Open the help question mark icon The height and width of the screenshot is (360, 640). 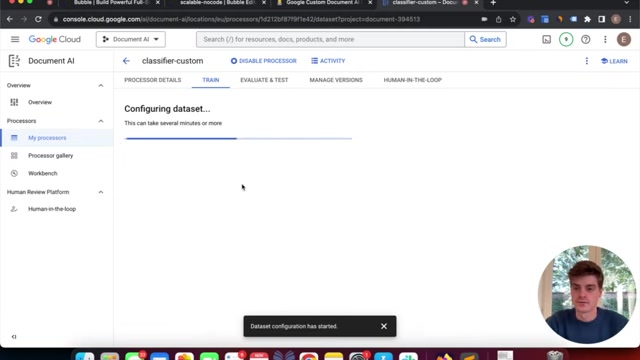tap(585, 39)
